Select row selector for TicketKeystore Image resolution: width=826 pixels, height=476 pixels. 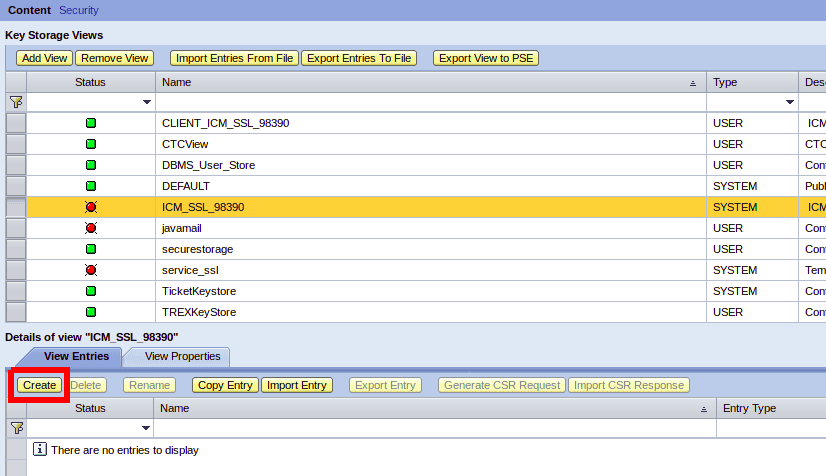click(x=16, y=291)
